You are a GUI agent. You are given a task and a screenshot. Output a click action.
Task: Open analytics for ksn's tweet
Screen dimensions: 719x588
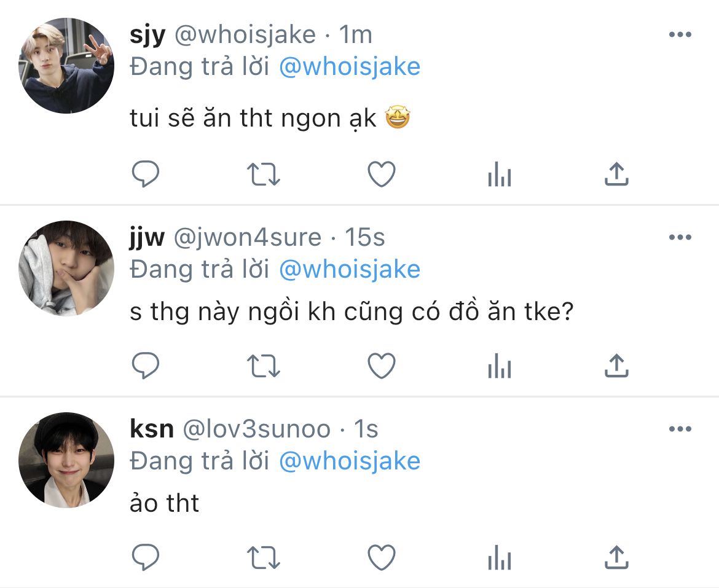click(500, 557)
